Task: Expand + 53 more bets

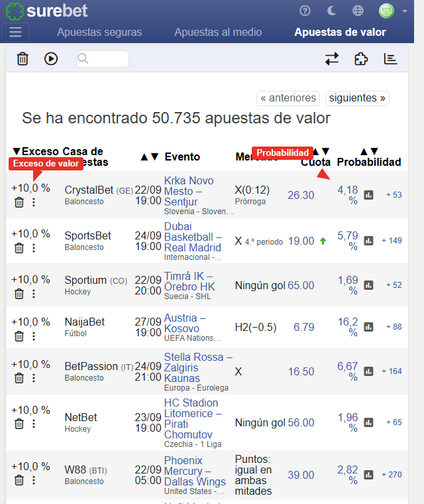Action: click(x=394, y=195)
